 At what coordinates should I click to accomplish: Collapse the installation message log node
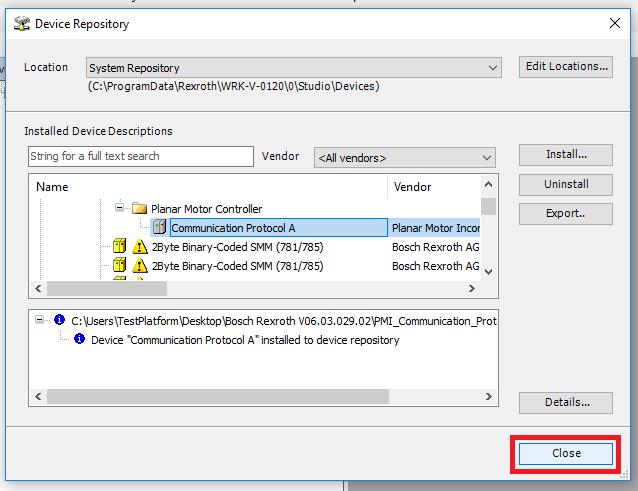tap(40, 321)
